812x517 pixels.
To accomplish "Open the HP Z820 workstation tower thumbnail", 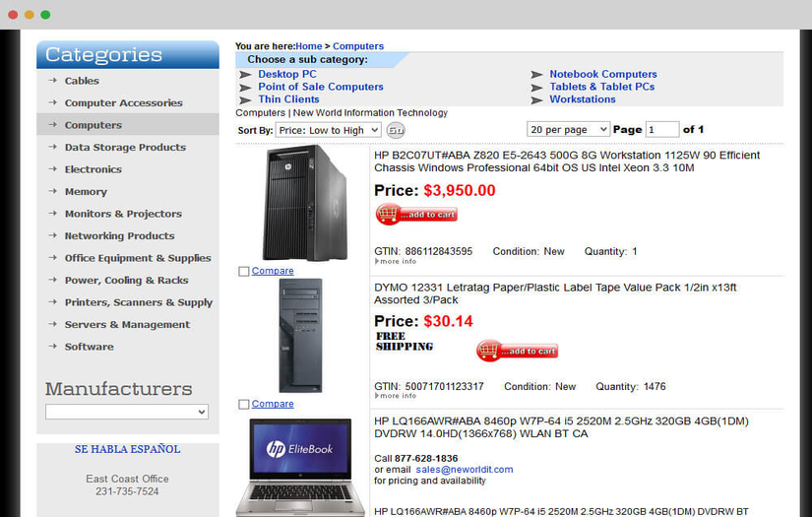I will [x=304, y=203].
